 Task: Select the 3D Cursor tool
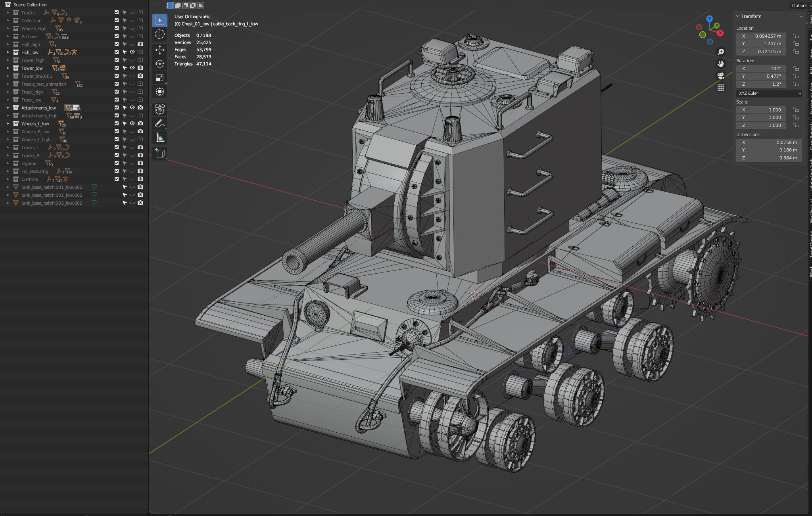(160, 35)
